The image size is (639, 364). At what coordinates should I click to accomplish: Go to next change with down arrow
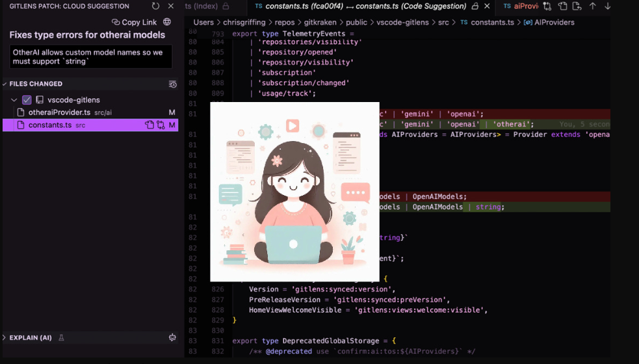point(608,6)
